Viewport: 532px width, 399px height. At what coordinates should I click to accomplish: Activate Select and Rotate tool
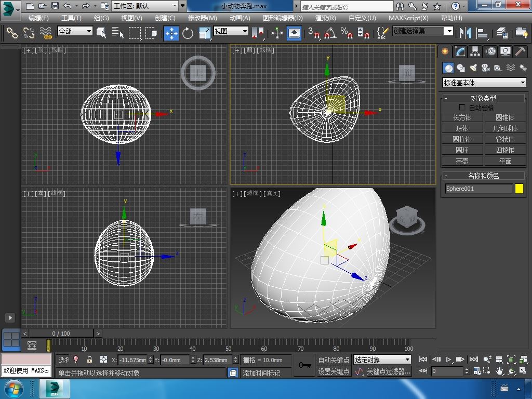[x=188, y=33]
